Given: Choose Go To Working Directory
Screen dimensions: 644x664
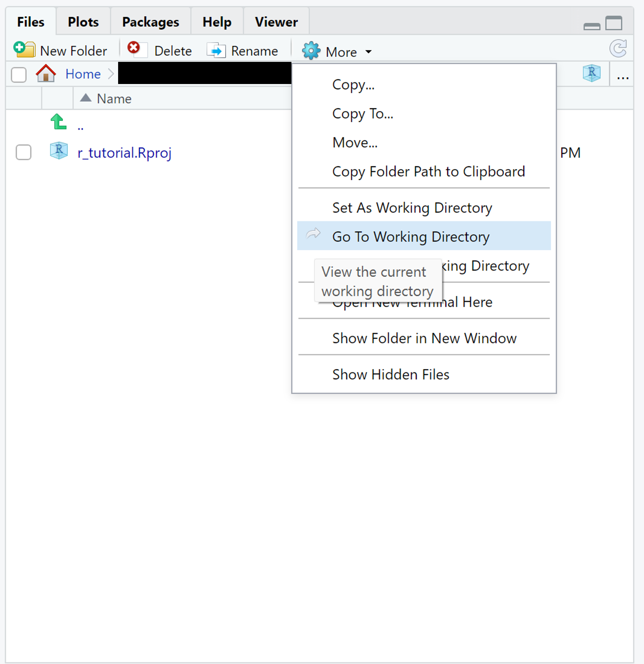Looking at the screenshot, I should (411, 237).
